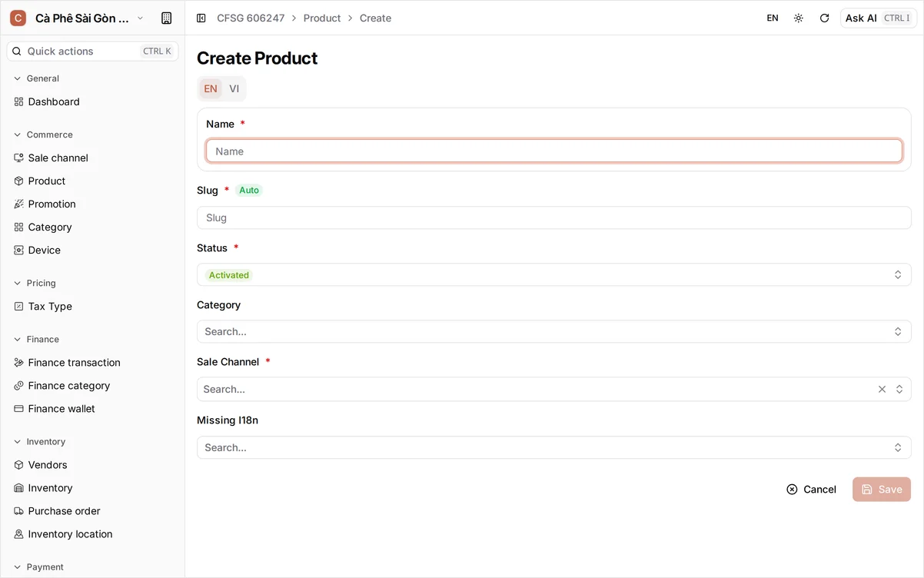Open the Cà Phê Sài Gòn workspace switcher
Viewport: 924px width, 578px height.
[77, 18]
